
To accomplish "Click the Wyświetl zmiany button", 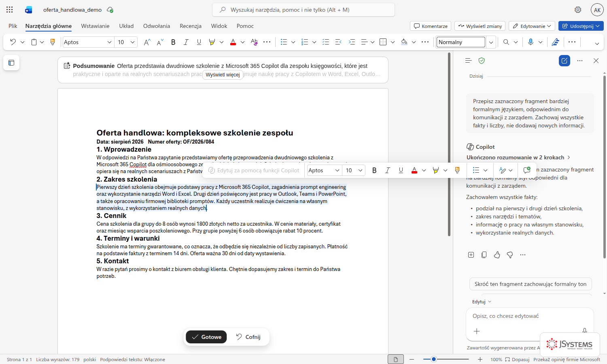I will pyautogui.click(x=480, y=26).
